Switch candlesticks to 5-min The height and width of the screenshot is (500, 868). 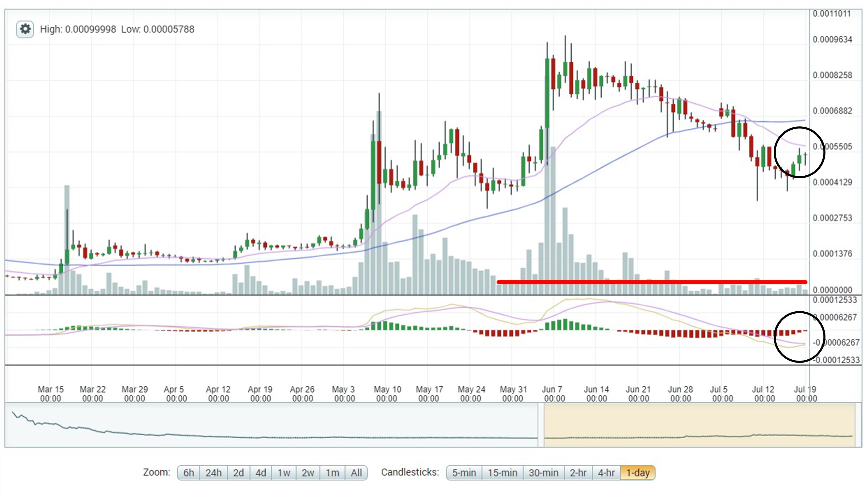coord(464,473)
